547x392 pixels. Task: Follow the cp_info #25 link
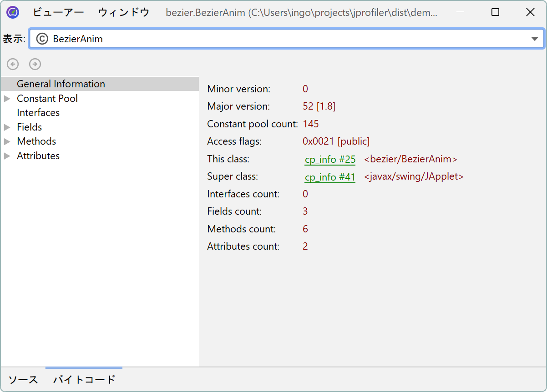click(x=330, y=160)
